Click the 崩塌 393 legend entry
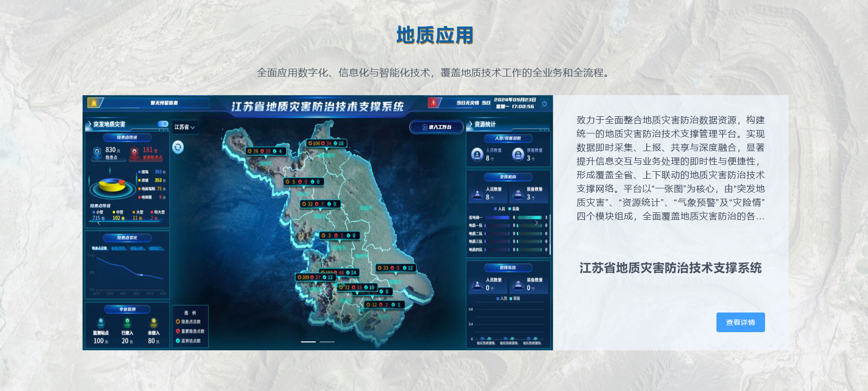The width and height of the screenshot is (868, 391). (x=152, y=172)
